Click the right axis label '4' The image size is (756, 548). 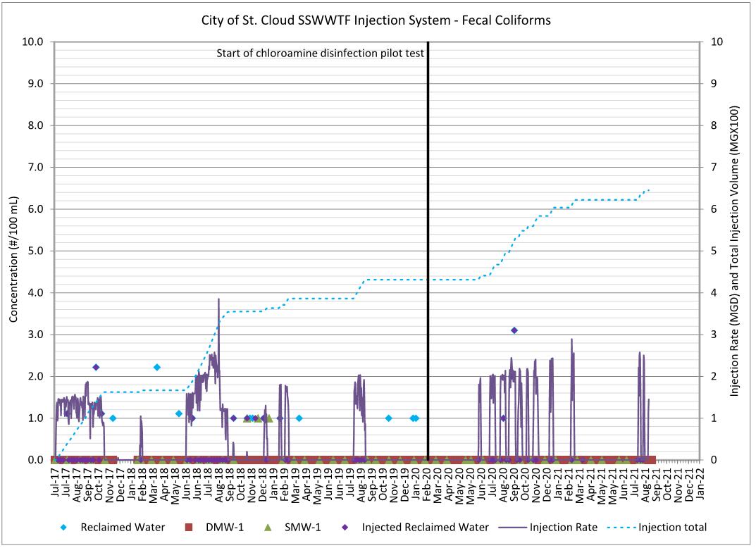[714, 293]
